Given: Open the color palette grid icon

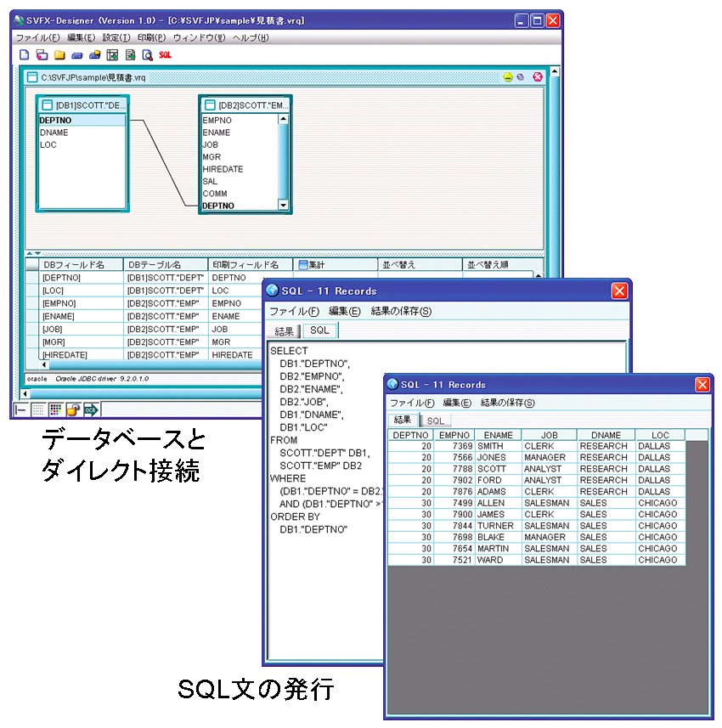Looking at the screenshot, I should tap(55, 409).
